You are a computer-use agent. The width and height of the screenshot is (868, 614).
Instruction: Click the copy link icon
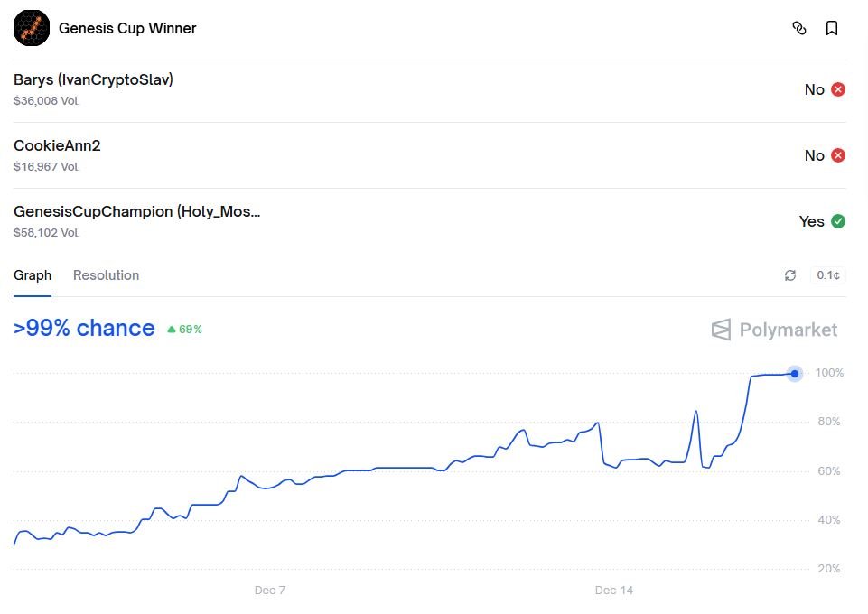(x=798, y=28)
